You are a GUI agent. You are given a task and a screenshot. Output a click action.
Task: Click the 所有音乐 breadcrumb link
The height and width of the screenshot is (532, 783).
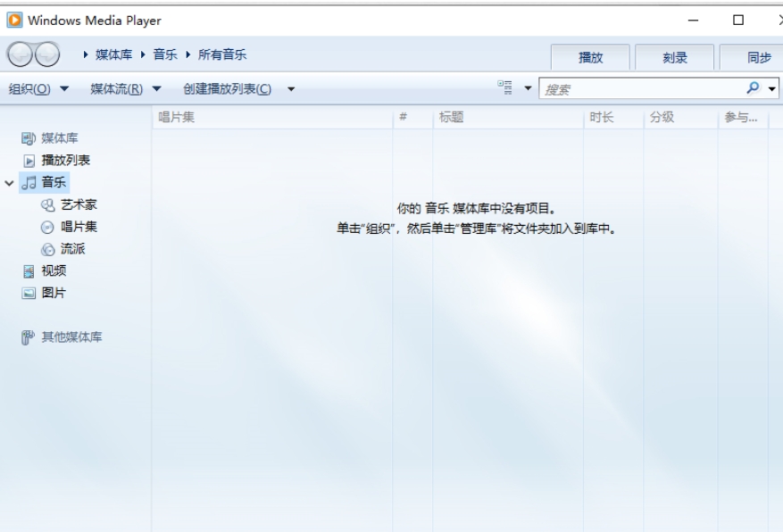point(222,55)
